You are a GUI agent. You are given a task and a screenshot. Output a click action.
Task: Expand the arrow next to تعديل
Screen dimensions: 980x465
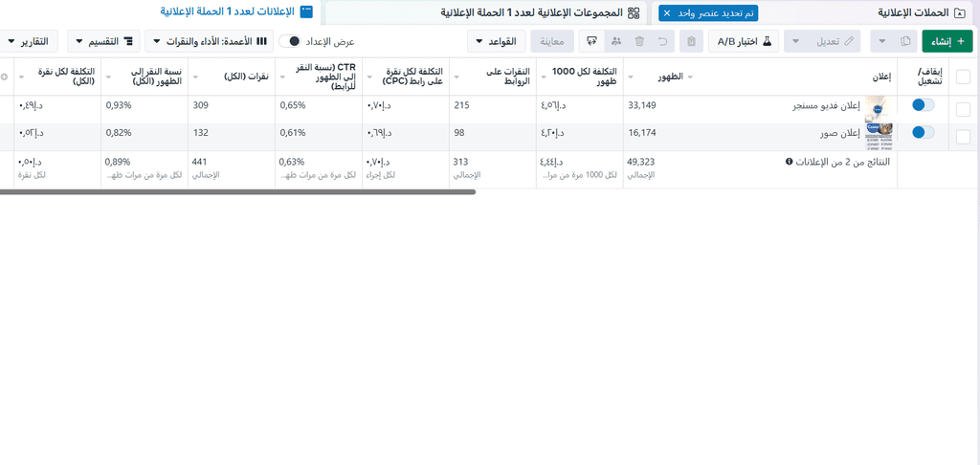pyautogui.click(x=795, y=41)
